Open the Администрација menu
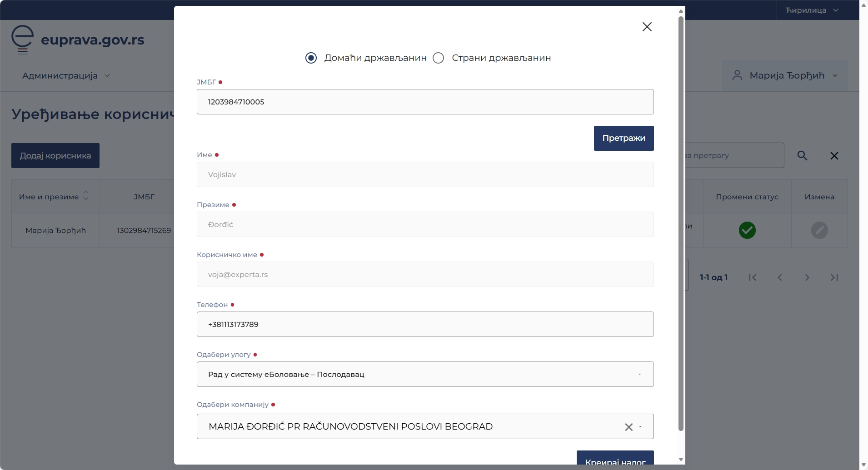868x470 pixels. (x=66, y=76)
